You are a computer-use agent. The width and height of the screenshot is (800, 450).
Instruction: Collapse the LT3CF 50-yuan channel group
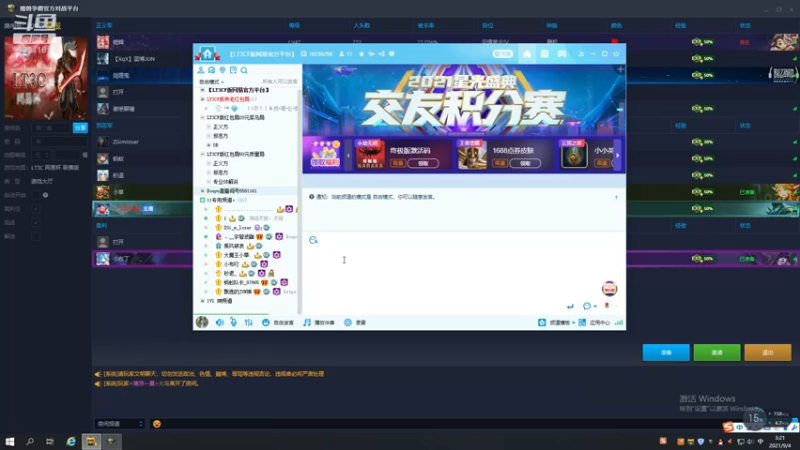203,154
